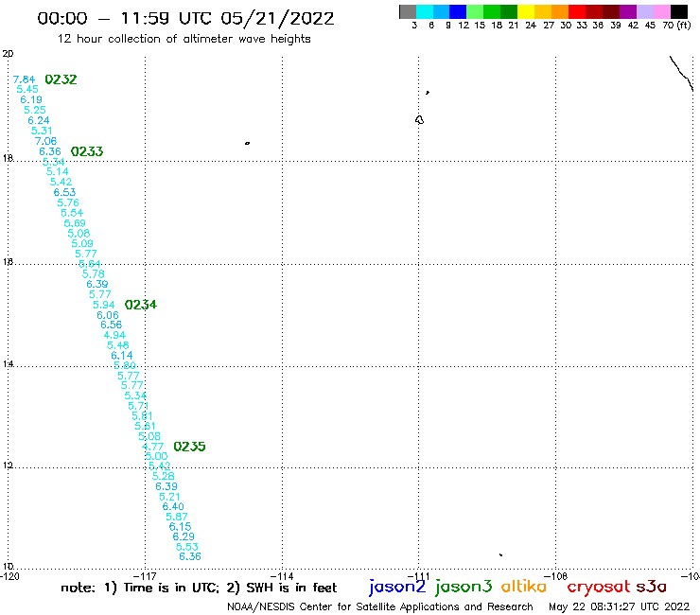
Task: Pick the bright red legend swatch
Action: point(577,11)
